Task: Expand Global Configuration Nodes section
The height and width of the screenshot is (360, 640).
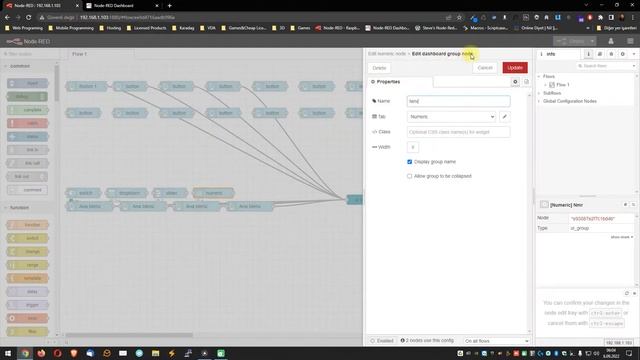Action: [x=539, y=101]
